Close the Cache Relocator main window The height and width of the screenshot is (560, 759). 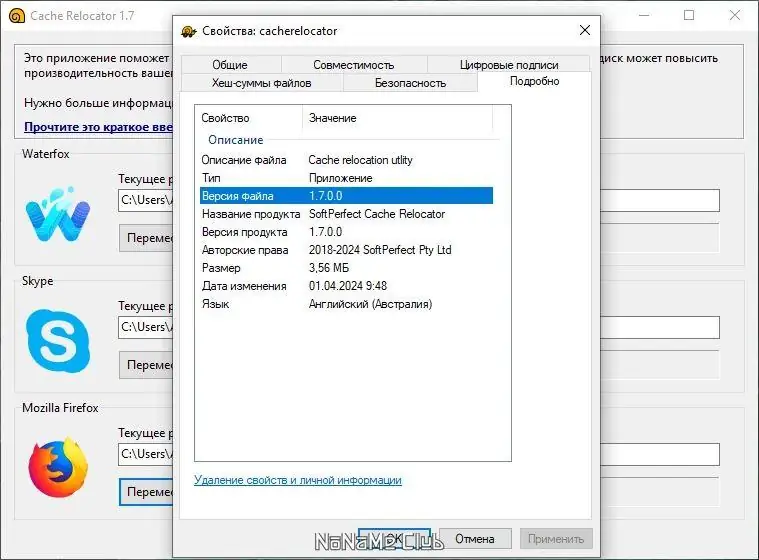point(734,15)
